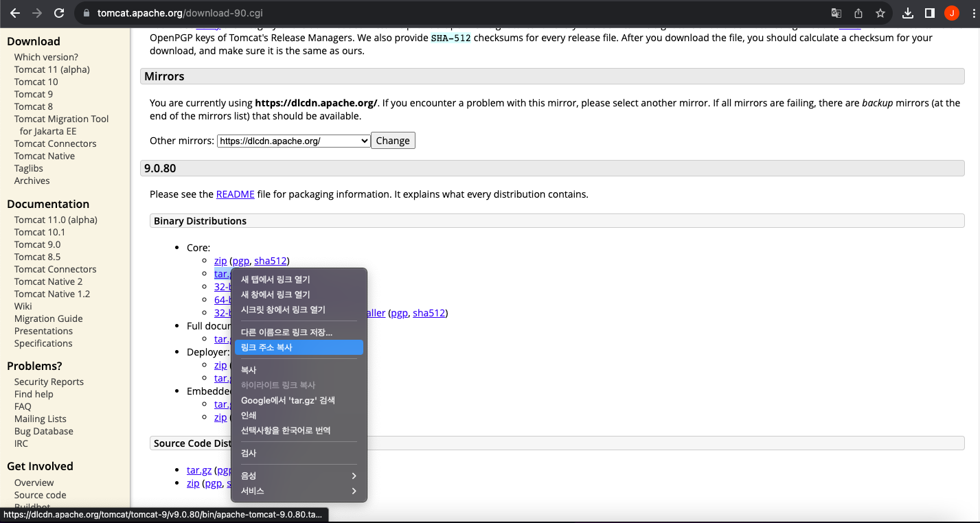Download Source Code zip link
The width and height of the screenshot is (980, 523).
pyautogui.click(x=193, y=483)
